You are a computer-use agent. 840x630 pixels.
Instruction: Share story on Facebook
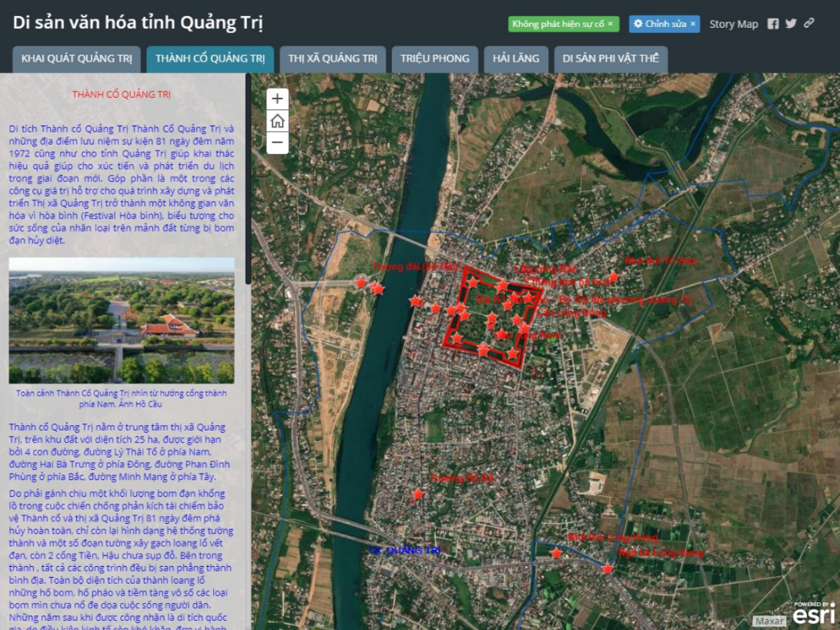tap(773, 24)
